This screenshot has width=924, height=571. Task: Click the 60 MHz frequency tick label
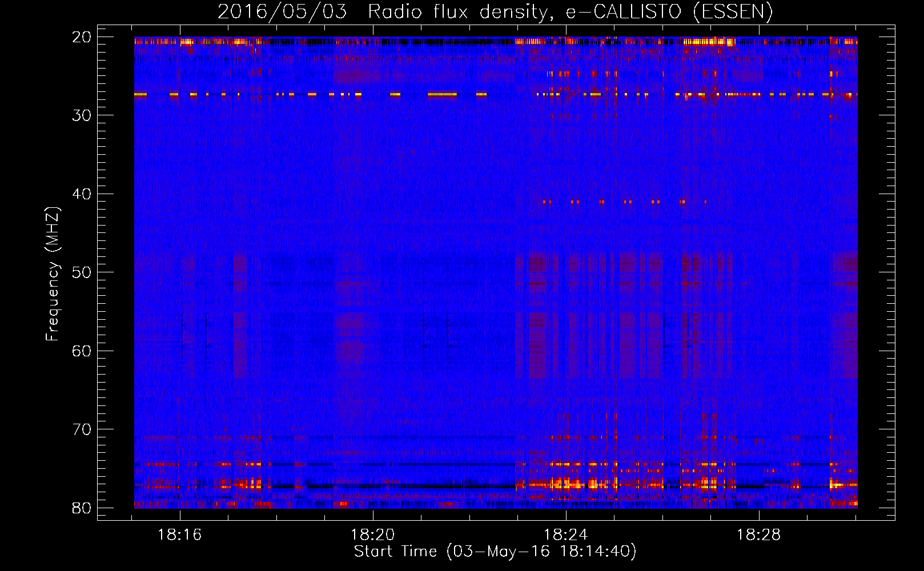coord(82,351)
